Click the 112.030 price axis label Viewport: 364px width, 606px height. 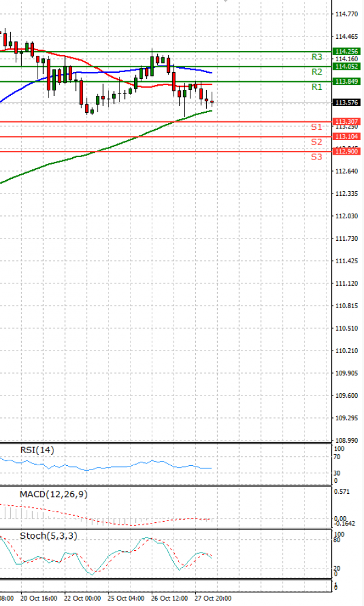346,216
